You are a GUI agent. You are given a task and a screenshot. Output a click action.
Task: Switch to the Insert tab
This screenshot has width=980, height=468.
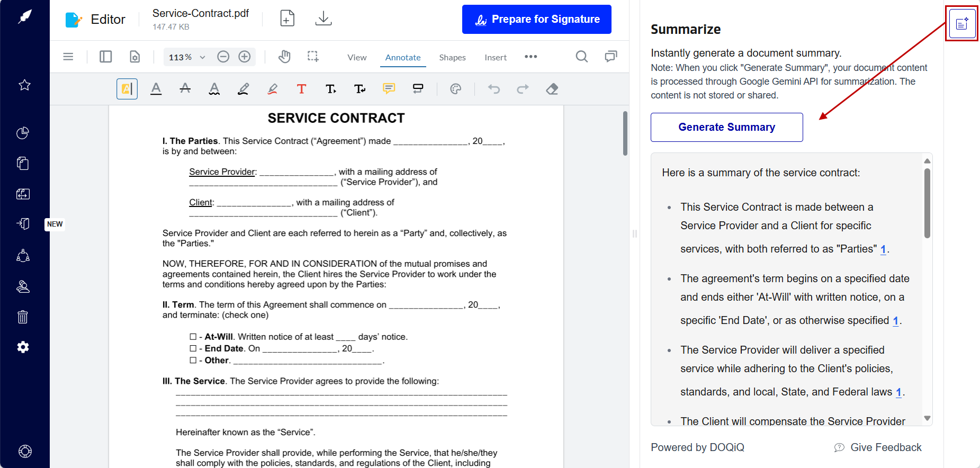[496, 57]
